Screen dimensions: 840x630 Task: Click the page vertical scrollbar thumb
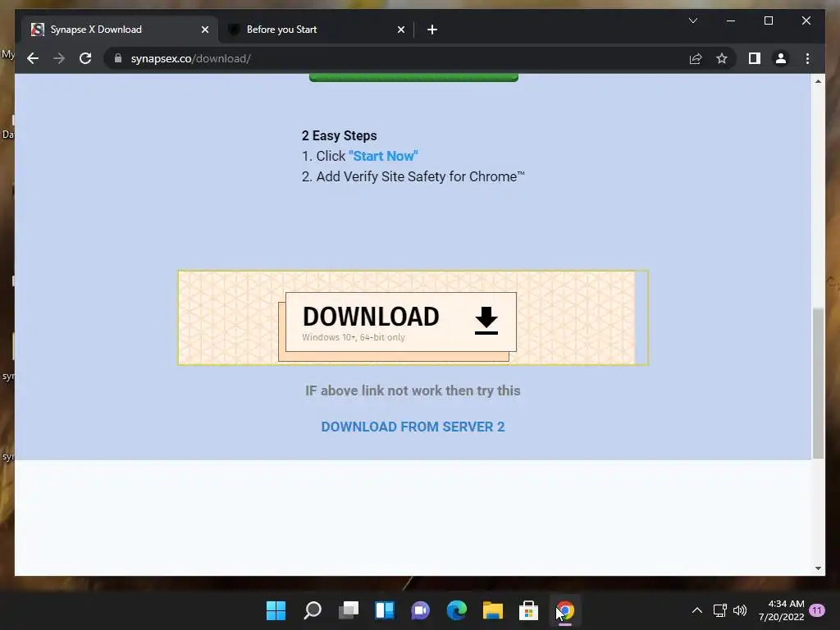pos(818,383)
